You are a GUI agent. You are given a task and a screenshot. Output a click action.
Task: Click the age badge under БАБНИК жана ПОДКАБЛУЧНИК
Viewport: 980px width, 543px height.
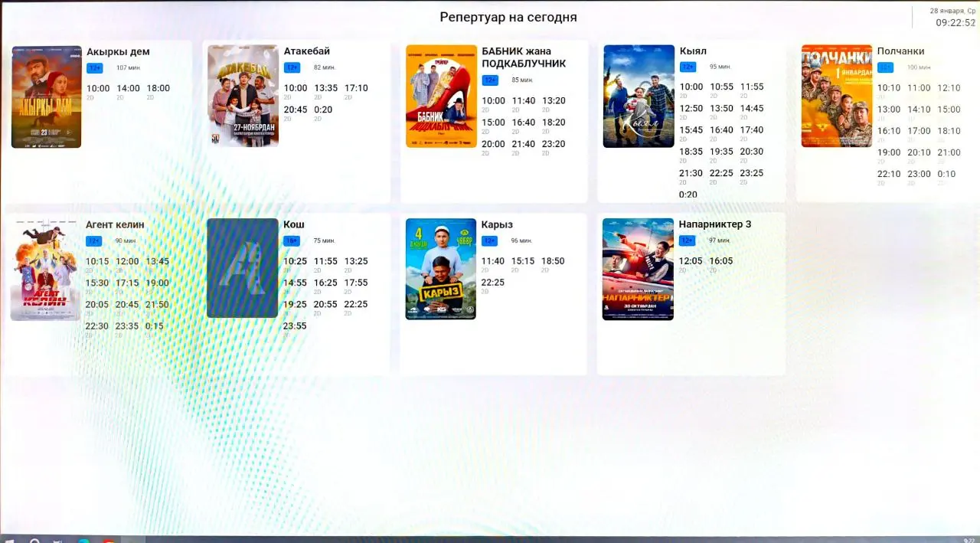click(490, 80)
